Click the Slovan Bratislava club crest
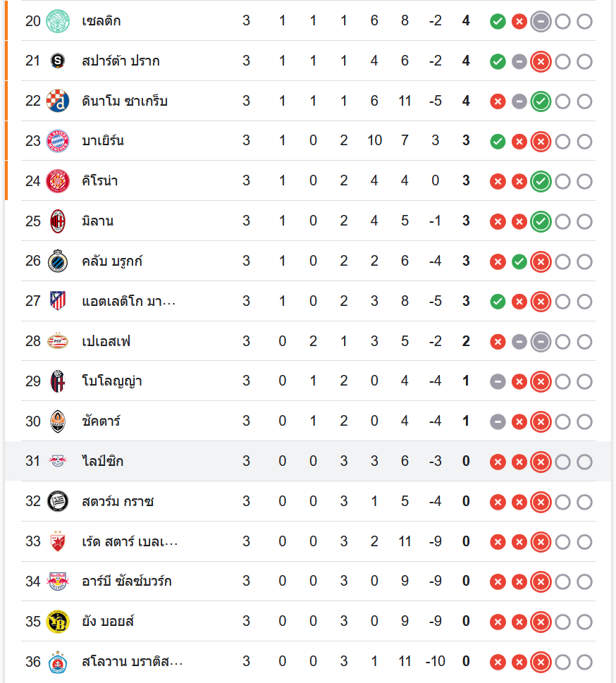The width and height of the screenshot is (616, 683). point(58,662)
